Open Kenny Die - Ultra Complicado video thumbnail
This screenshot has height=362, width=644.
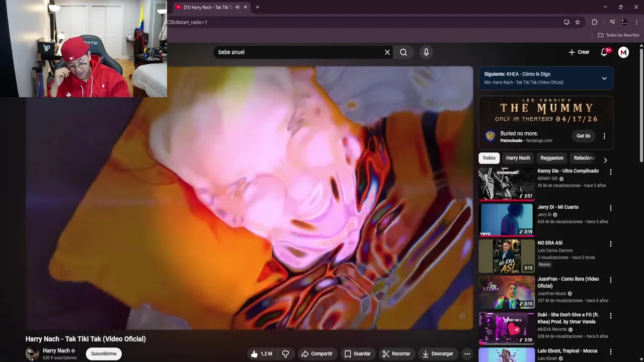[x=506, y=184]
